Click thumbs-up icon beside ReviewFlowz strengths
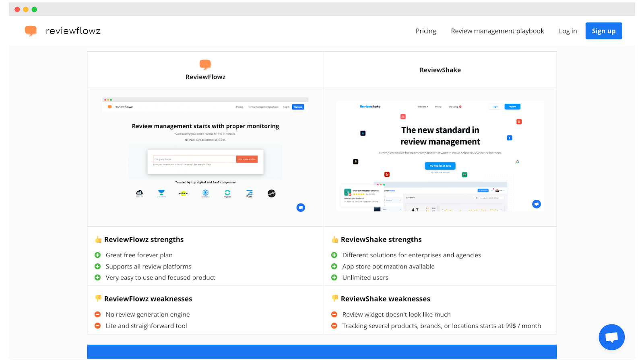 tap(98, 240)
